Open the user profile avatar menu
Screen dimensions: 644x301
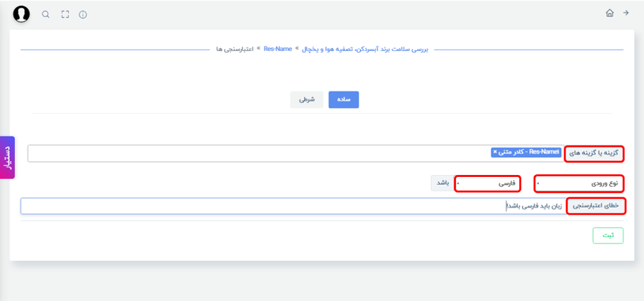pyautogui.click(x=22, y=14)
